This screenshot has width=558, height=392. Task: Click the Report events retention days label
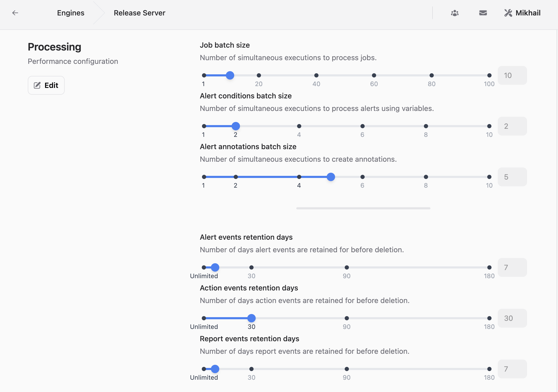coord(249,339)
